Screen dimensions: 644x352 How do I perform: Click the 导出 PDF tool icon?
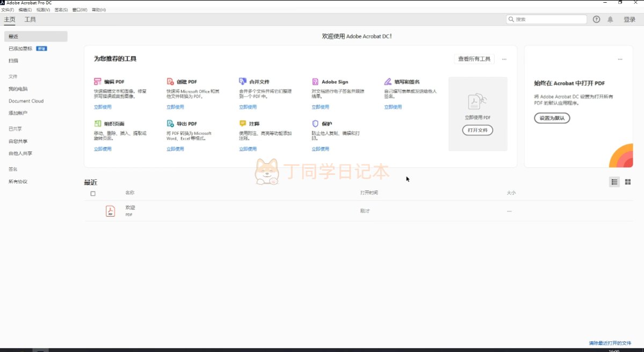pyautogui.click(x=170, y=123)
